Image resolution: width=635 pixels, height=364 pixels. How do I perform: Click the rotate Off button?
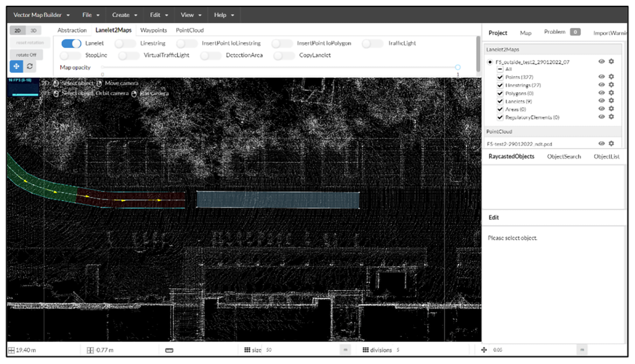click(x=26, y=55)
